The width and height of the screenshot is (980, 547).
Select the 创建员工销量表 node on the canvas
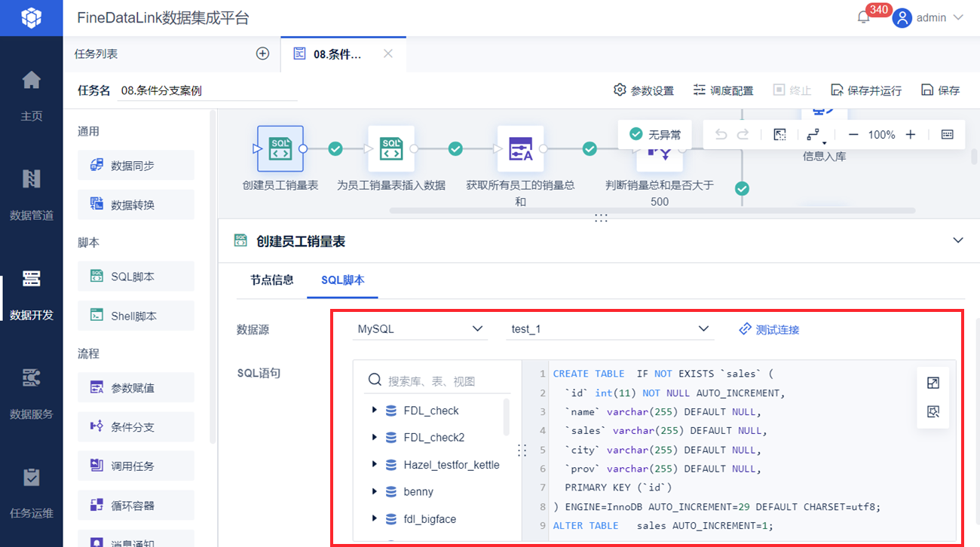pos(280,148)
